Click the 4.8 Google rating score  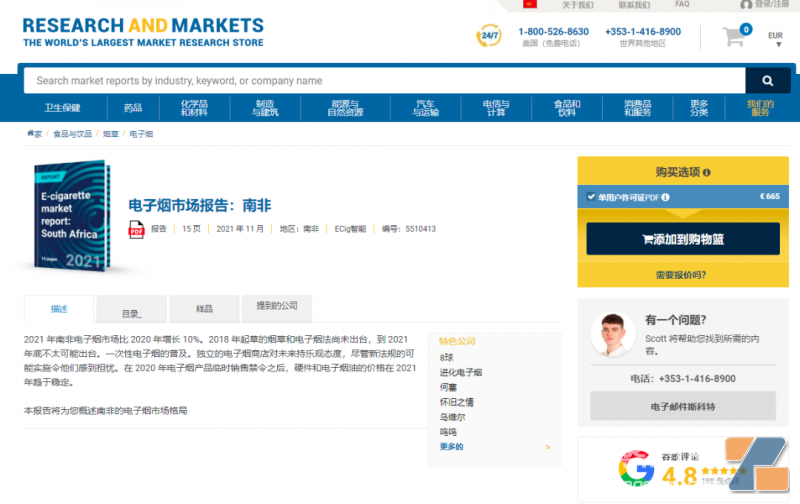point(679,476)
